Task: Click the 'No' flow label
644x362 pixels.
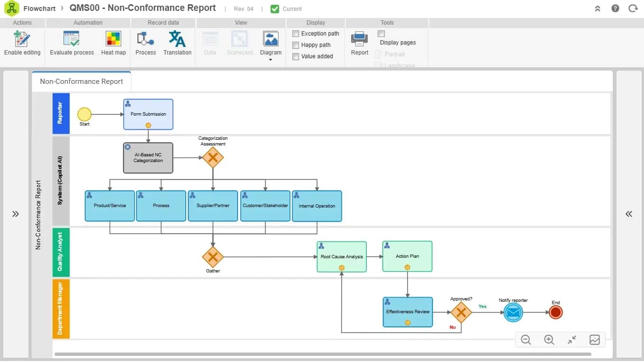Action: coord(453,327)
